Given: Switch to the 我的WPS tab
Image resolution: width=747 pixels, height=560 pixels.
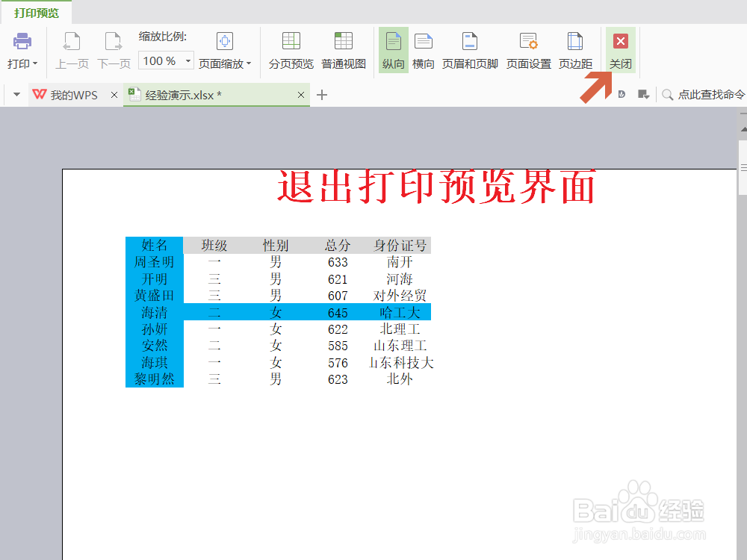Looking at the screenshot, I should [72, 95].
